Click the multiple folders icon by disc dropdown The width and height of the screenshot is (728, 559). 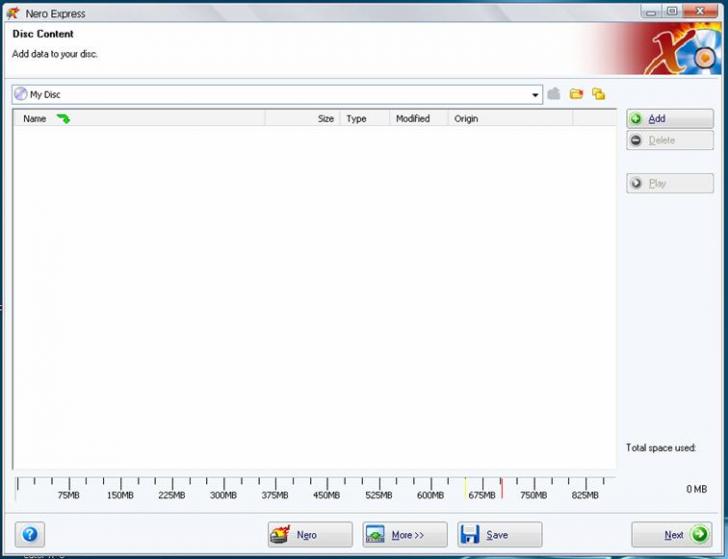(598, 94)
